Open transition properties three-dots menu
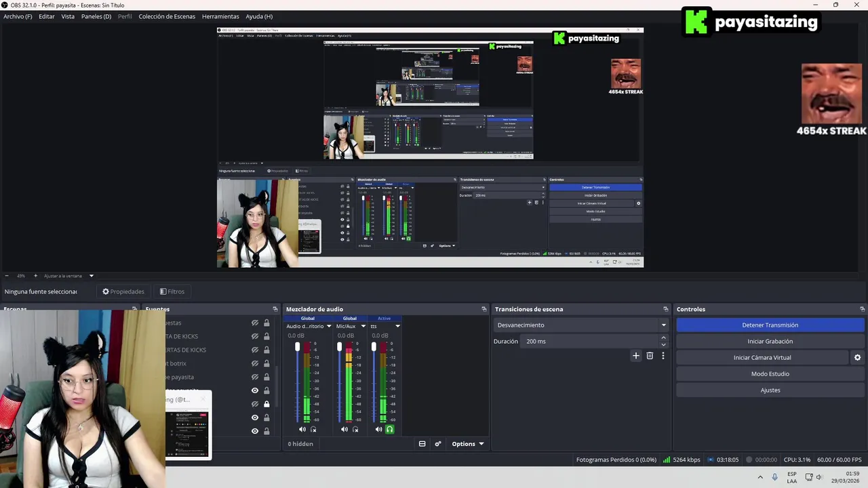868x488 pixels. (x=663, y=356)
